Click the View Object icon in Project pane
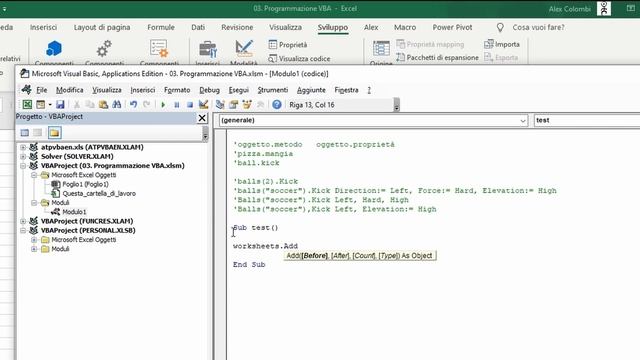This screenshot has width=640, height=360. [x=38, y=133]
